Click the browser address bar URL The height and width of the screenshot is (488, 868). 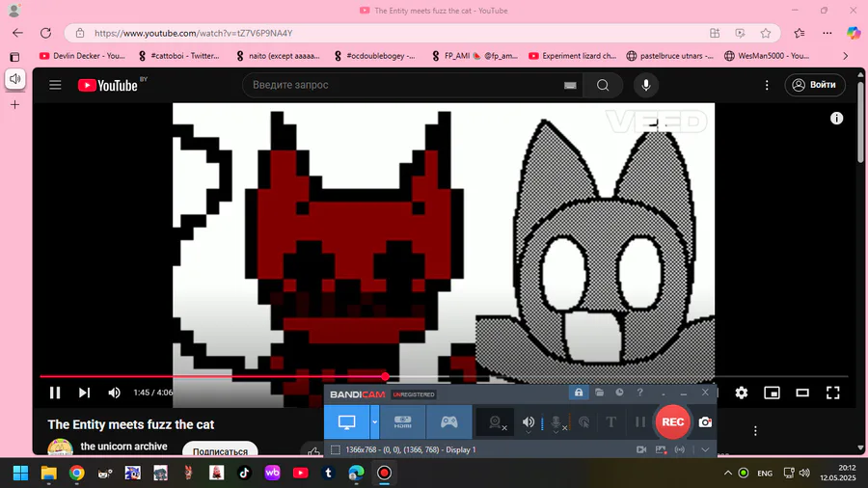[x=193, y=33]
